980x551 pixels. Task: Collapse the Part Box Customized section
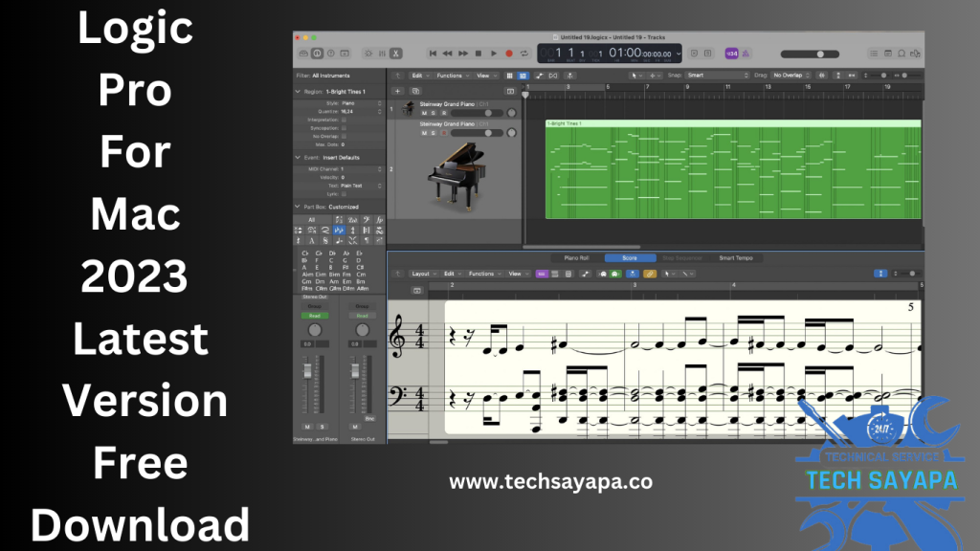point(298,207)
